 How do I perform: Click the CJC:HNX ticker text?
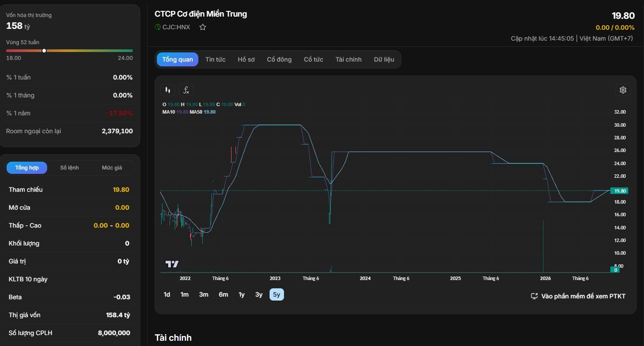[176, 27]
